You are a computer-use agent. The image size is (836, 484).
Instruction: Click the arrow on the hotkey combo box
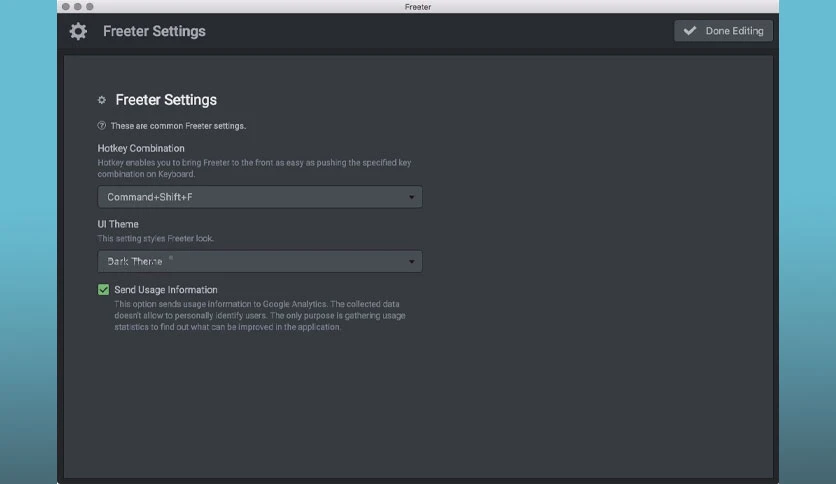point(411,197)
